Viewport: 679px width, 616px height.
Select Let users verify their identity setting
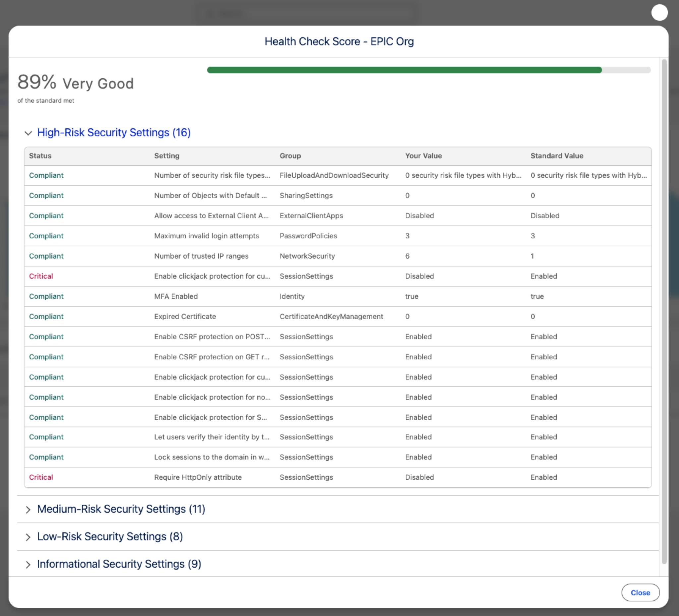212,437
